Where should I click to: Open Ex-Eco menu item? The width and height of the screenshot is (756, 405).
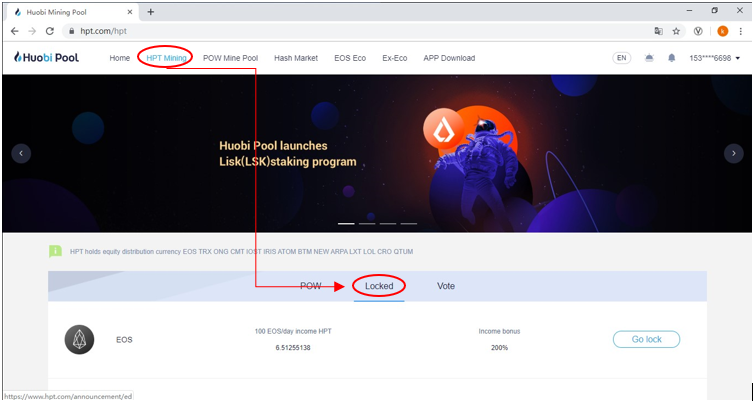(x=395, y=58)
